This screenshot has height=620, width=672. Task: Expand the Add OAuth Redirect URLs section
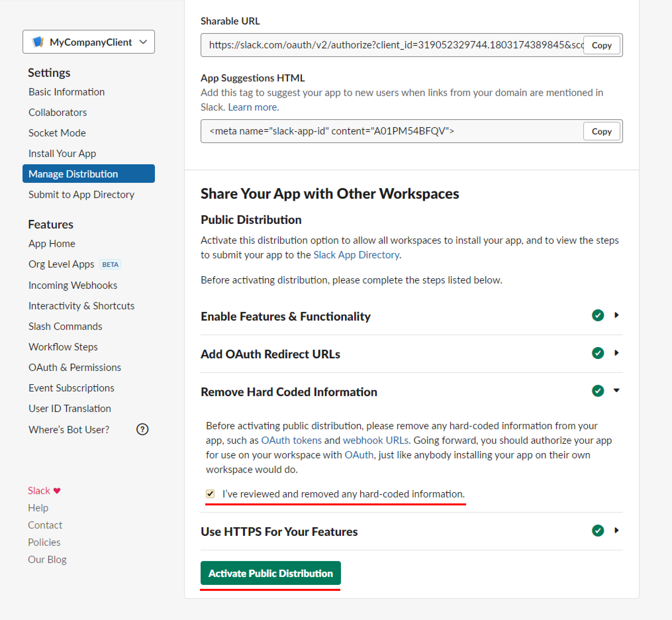pyautogui.click(x=616, y=353)
